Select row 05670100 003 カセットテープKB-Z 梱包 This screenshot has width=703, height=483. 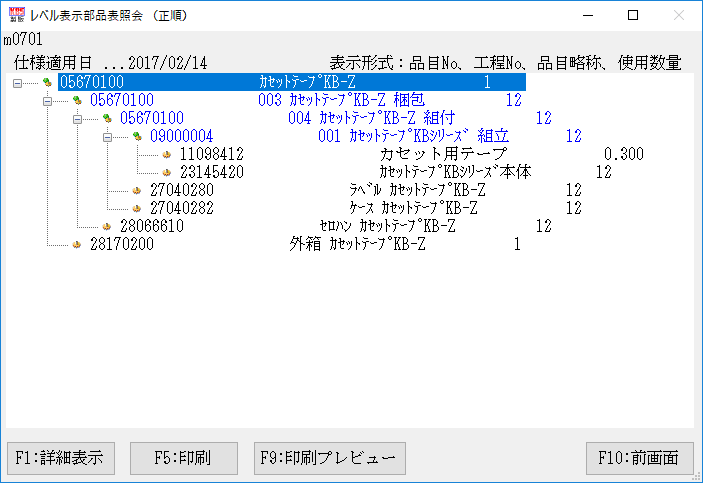(306, 100)
